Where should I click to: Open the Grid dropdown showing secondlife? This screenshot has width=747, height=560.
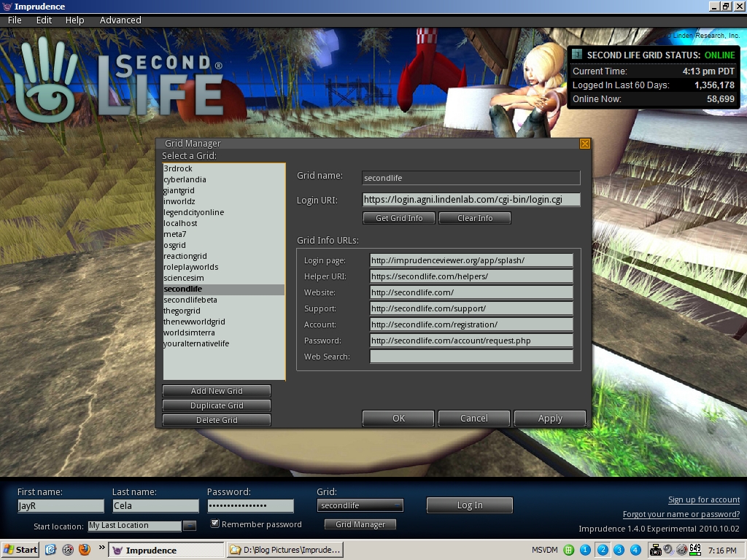360,505
